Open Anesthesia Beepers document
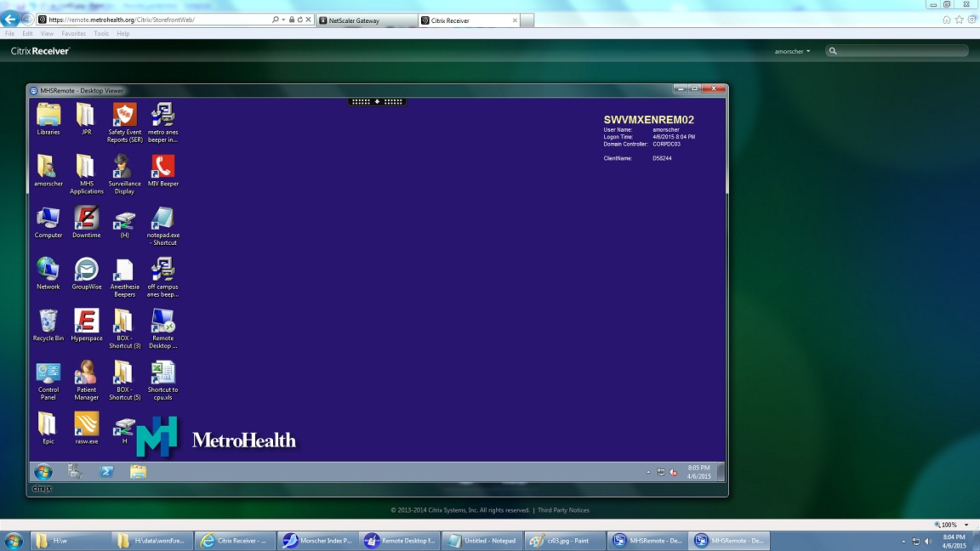The width and height of the screenshot is (980, 551). point(124,277)
